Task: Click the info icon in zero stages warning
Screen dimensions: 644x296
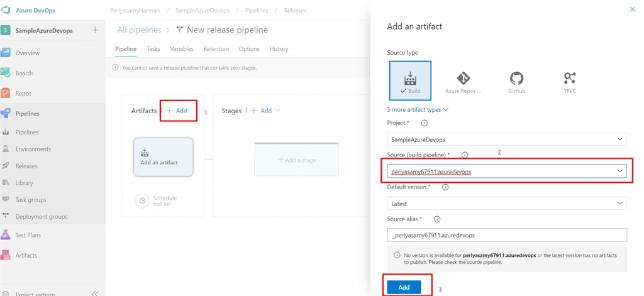Action: tap(116, 67)
